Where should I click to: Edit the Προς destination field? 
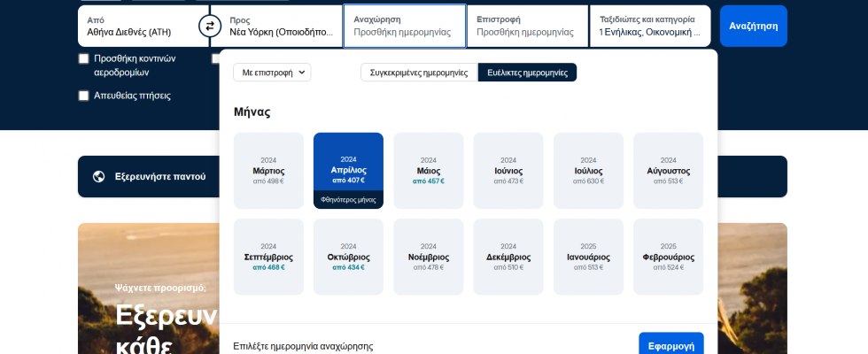pos(276,26)
